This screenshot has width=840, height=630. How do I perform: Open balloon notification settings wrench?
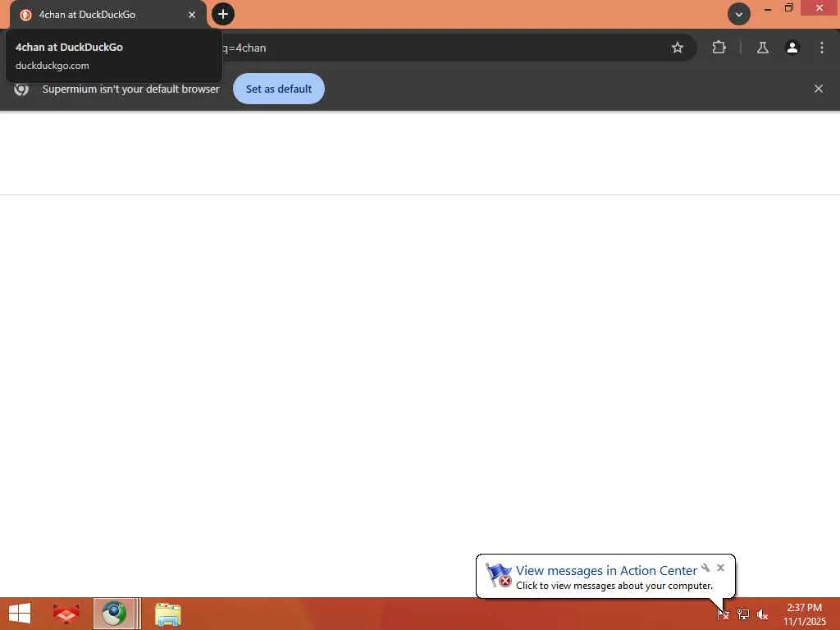point(705,568)
